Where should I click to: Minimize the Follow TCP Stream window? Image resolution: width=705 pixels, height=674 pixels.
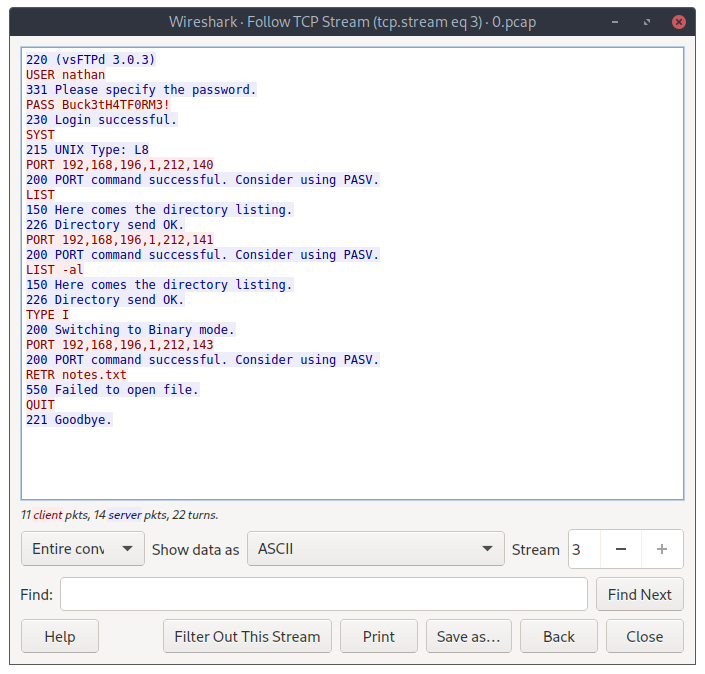(615, 22)
